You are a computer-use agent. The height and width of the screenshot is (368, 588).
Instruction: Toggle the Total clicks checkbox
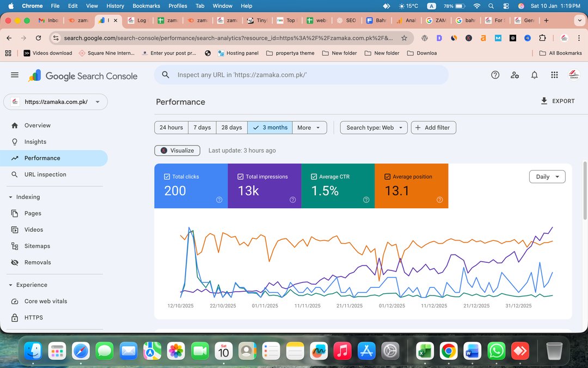coord(167,177)
